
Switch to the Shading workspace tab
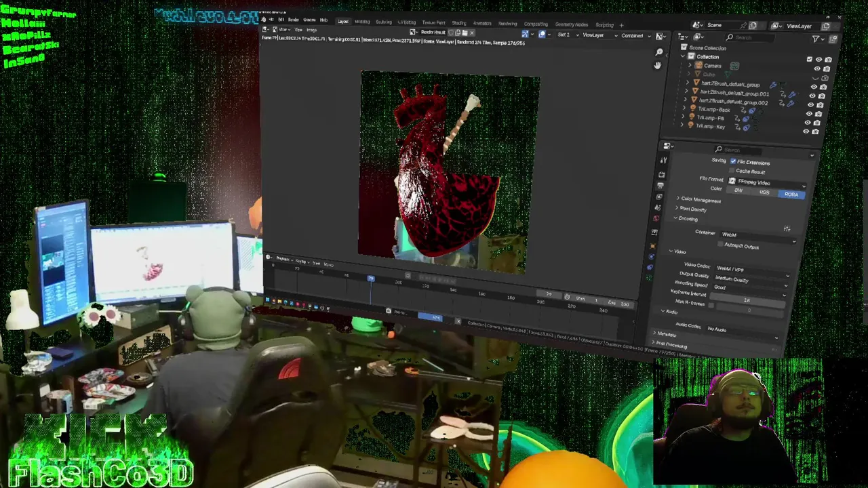coord(459,23)
